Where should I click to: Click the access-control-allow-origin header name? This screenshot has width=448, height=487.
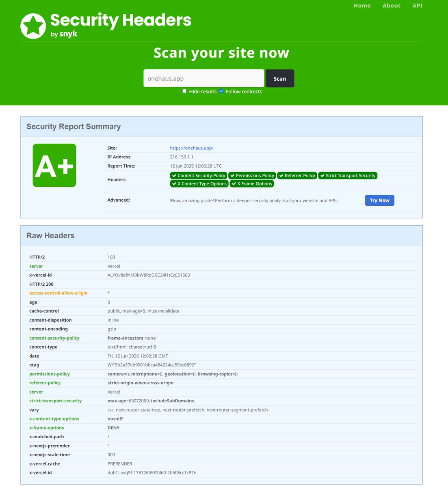(x=58, y=293)
